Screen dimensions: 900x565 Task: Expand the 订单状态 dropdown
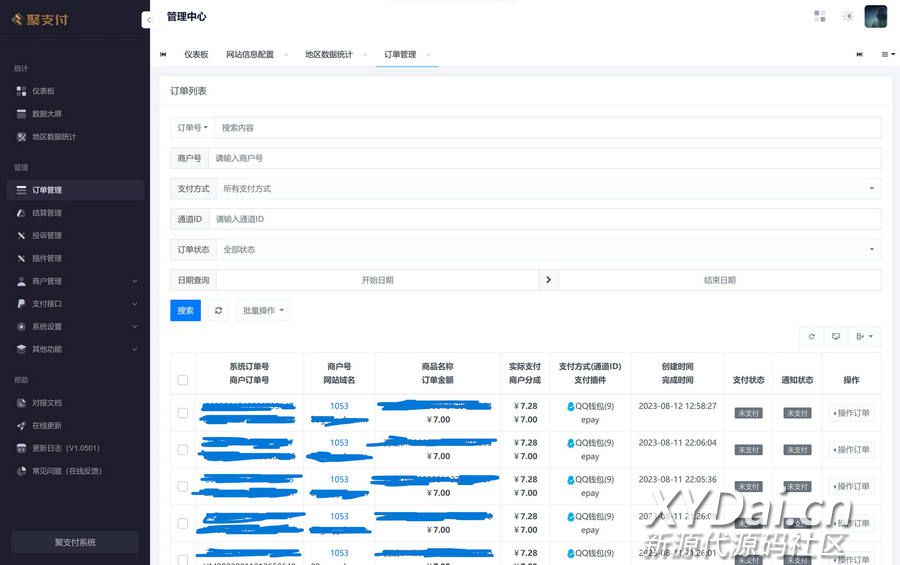[x=548, y=250]
